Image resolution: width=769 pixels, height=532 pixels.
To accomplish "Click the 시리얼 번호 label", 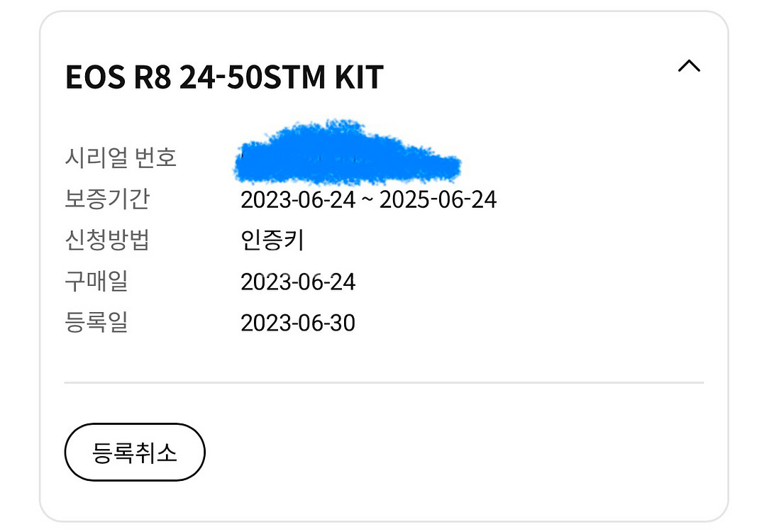I will click(x=121, y=157).
